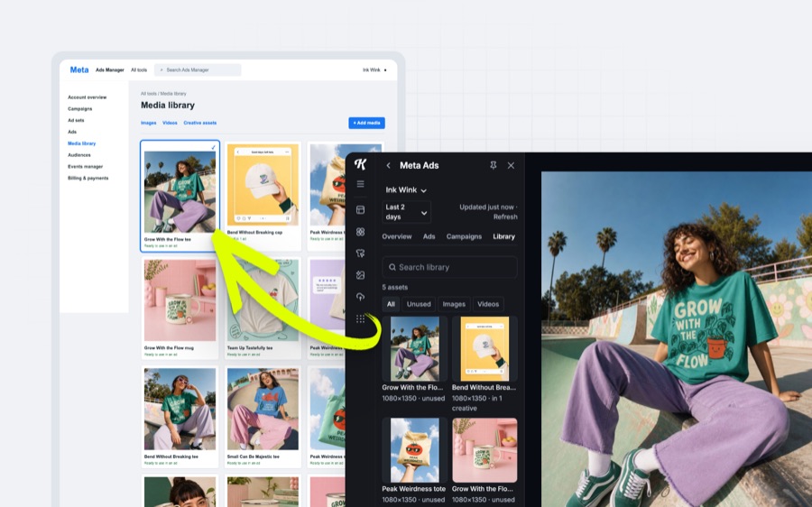Show Videos in Media library

[170, 123]
